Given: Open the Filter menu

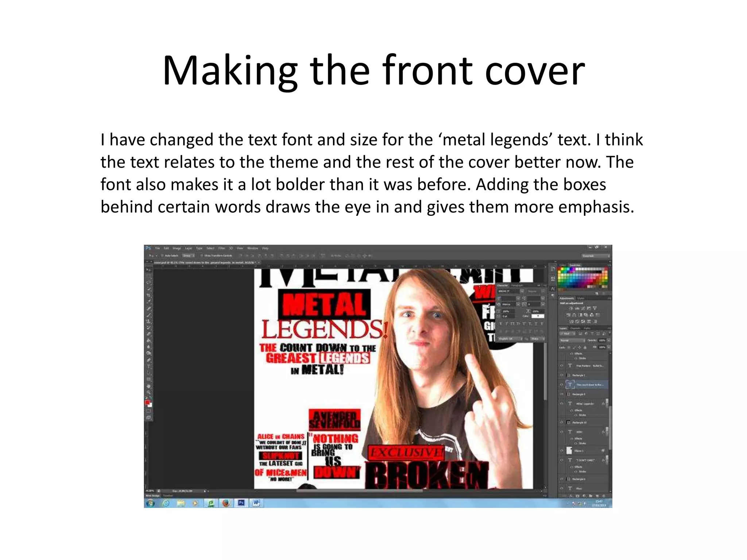Looking at the screenshot, I should pyautogui.click(x=222, y=248).
